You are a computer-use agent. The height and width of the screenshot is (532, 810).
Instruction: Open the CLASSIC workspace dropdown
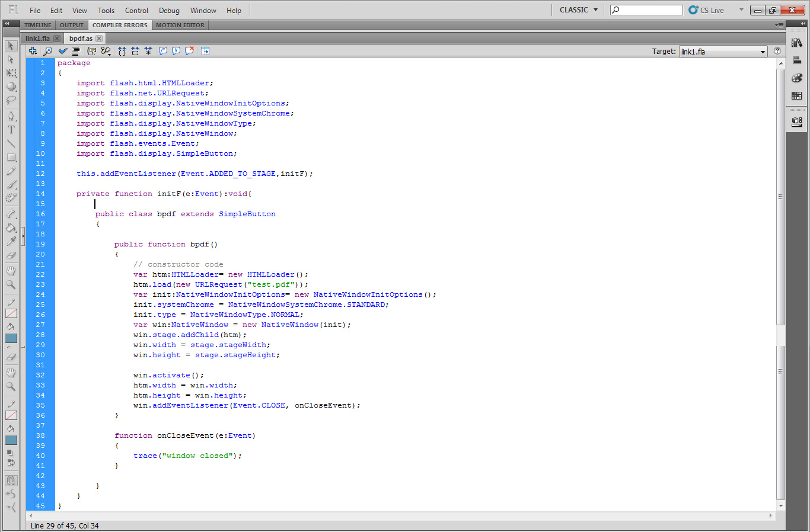[x=579, y=9]
